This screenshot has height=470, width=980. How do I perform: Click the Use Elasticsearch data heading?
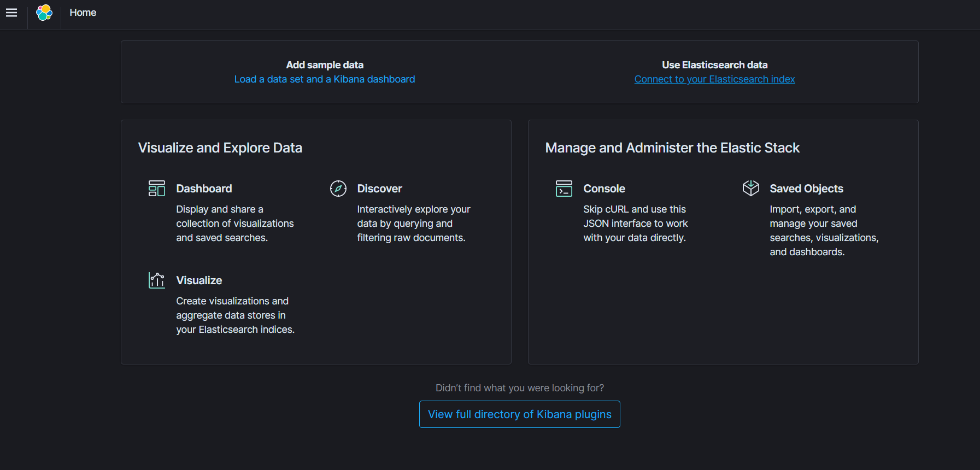[x=714, y=65]
